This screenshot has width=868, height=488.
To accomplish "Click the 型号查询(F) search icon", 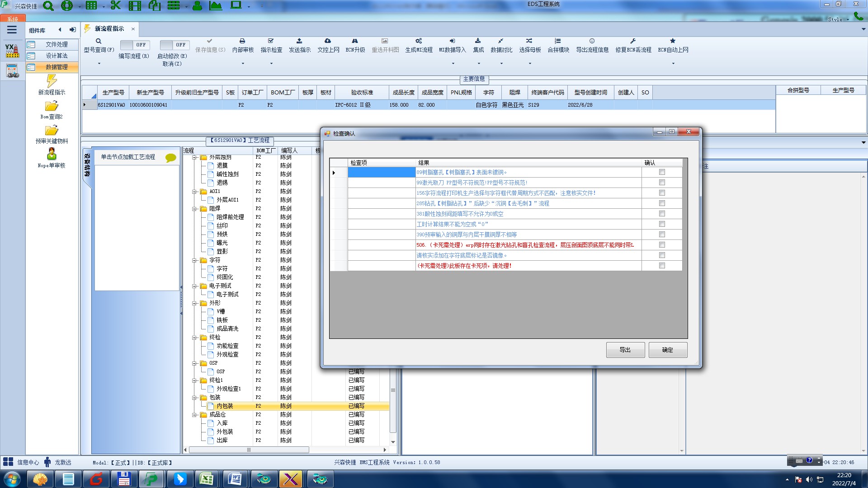I will (99, 41).
